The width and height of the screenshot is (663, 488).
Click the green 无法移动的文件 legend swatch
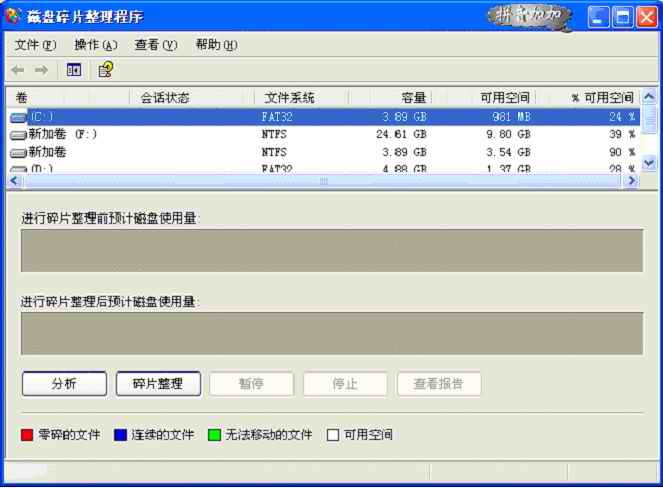point(214,435)
